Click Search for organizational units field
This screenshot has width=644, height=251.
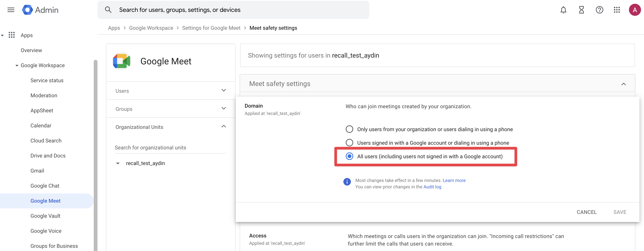coord(170,148)
